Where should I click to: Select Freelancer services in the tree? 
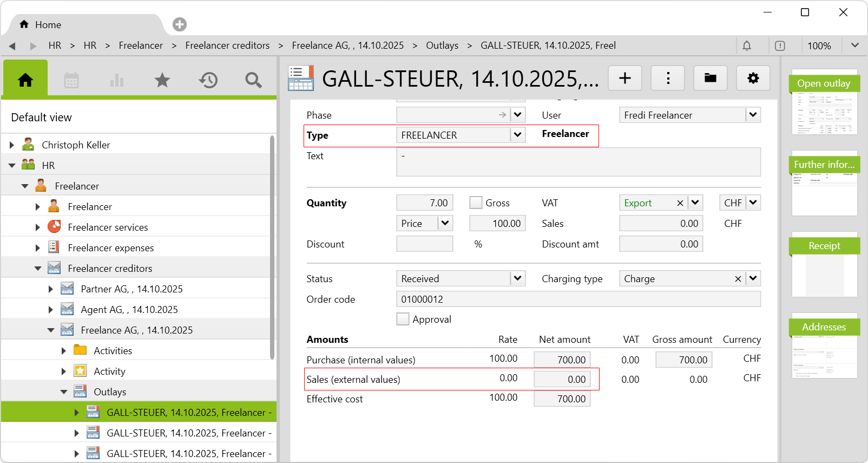[x=108, y=227]
